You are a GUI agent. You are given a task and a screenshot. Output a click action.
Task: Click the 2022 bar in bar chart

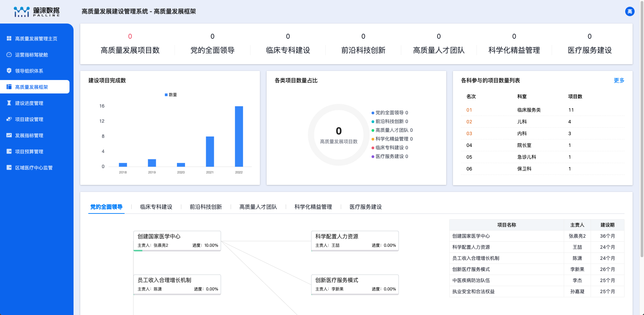pyautogui.click(x=239, y=136)
